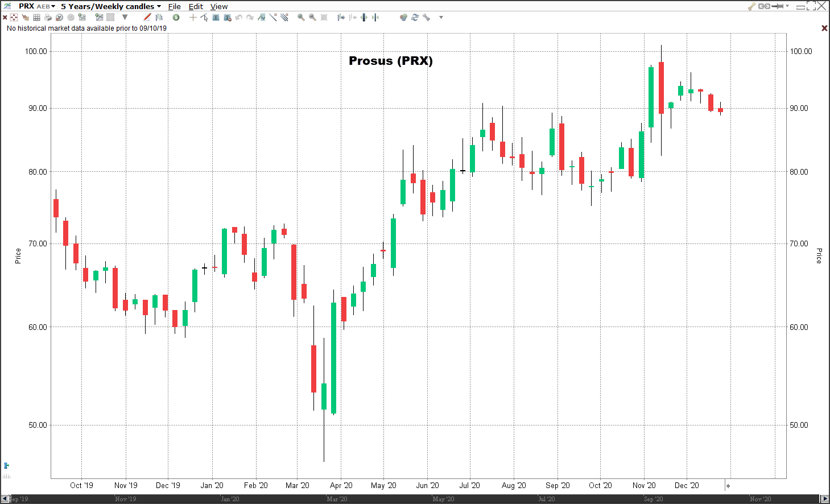Zoom out with magnifier minus icon
The image size is (830, 504).
click(x=312, y=17)
